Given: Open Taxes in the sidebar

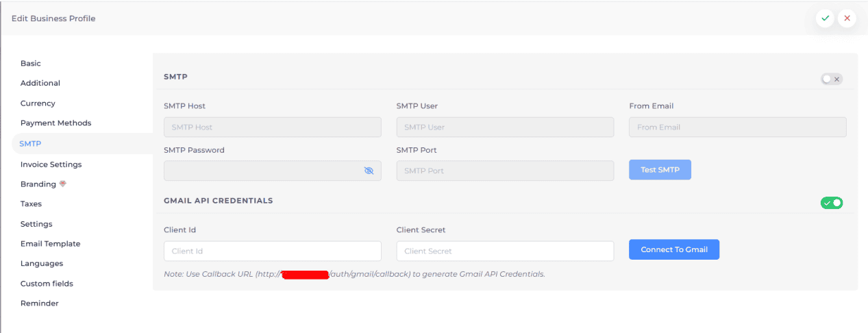Looking at the screenshot, I should 31,204.
